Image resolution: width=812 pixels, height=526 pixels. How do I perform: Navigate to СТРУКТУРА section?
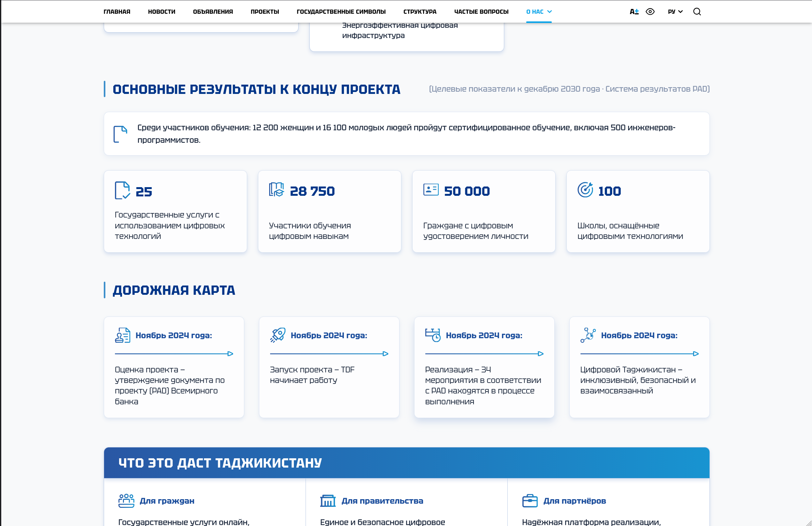(x=420, y=11)
